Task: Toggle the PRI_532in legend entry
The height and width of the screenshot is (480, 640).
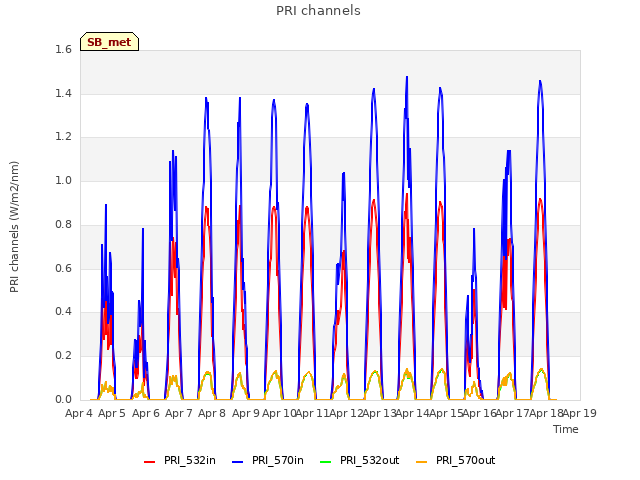Action: [x=180, y=460]
